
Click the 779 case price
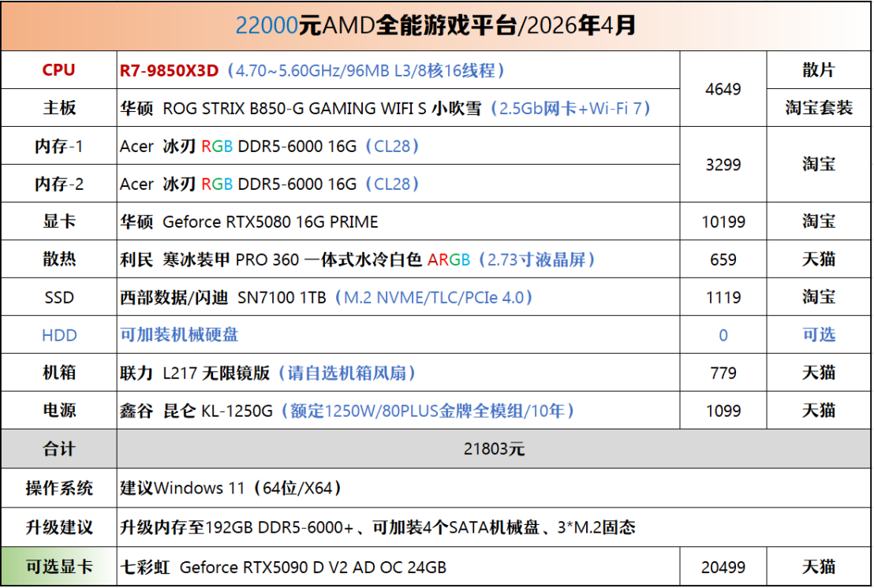point(723,373)
